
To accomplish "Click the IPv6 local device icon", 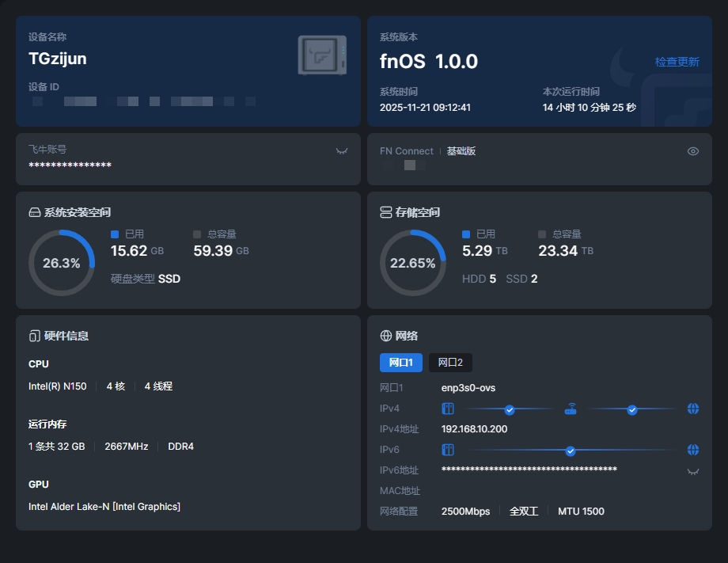I will 448,450.
